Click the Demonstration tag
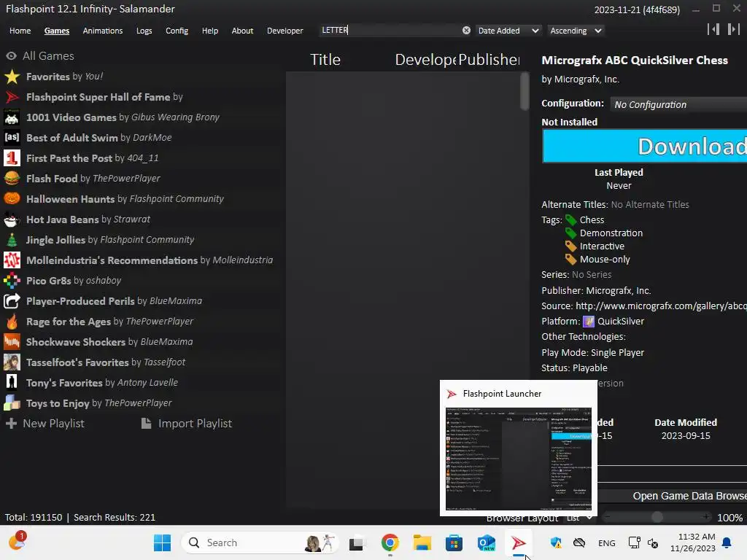 coord(611,233)
